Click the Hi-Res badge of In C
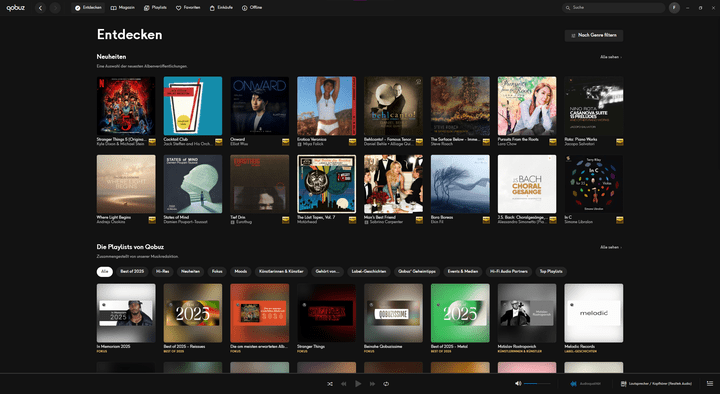The image size is (720, 394). click(x=619, y=220)
